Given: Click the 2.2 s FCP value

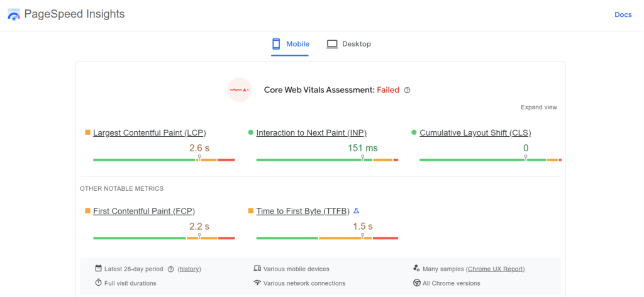Looking at the screenshot, I should point(199,226).
